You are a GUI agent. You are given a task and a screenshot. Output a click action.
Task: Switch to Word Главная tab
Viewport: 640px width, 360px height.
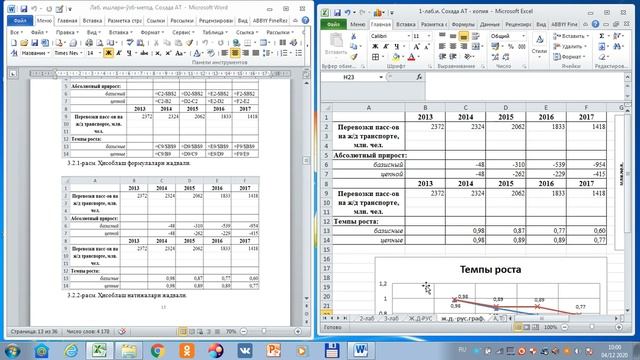coord(67,20)
